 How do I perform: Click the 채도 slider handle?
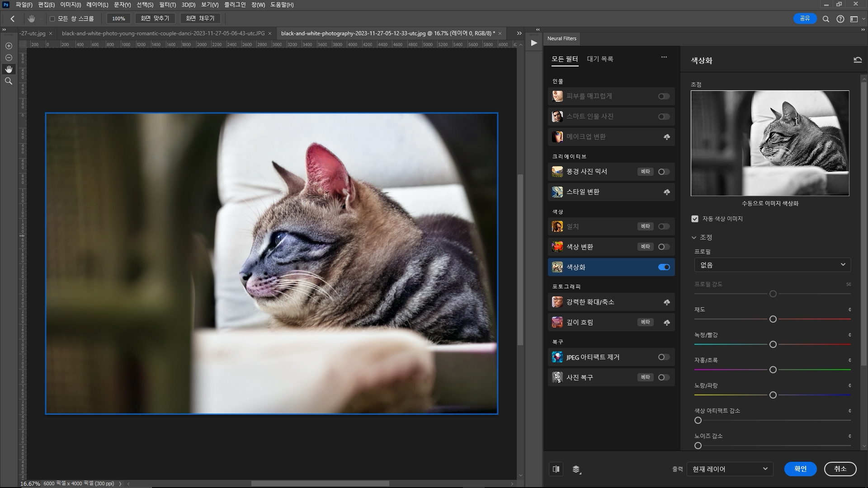point(773,319)
